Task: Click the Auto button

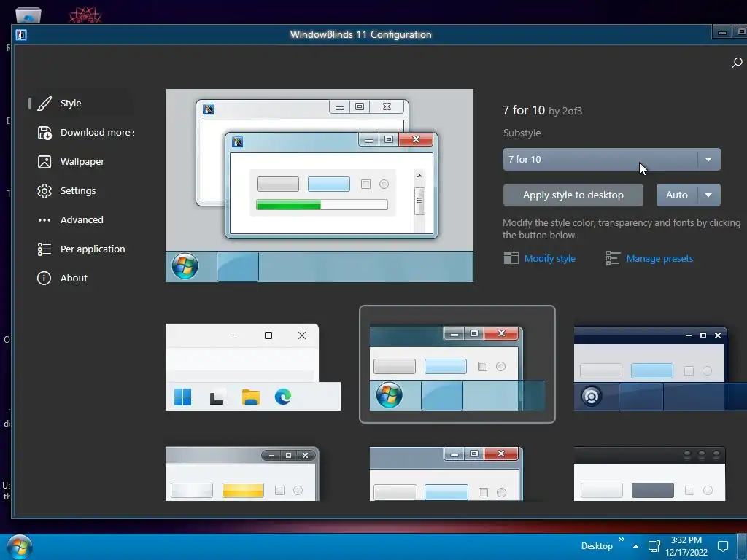Action: click(676, 195)
